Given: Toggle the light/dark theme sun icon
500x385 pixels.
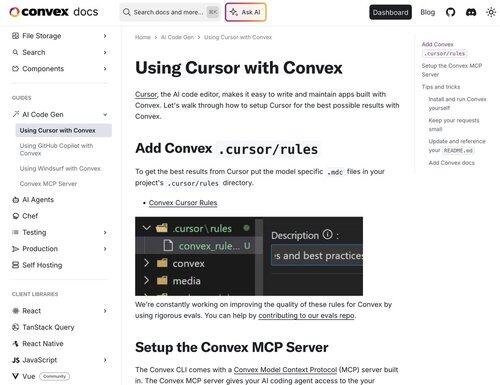Looking at the screenshot, I should 491,12.
